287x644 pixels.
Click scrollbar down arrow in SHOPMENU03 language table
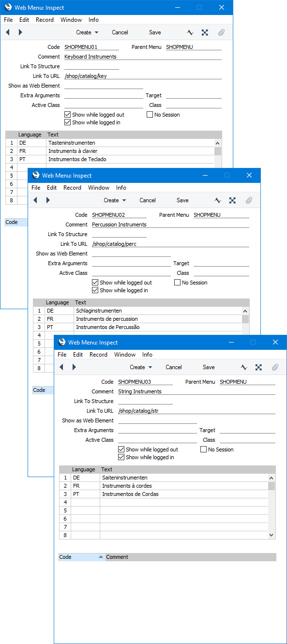(x=272, y=535)
